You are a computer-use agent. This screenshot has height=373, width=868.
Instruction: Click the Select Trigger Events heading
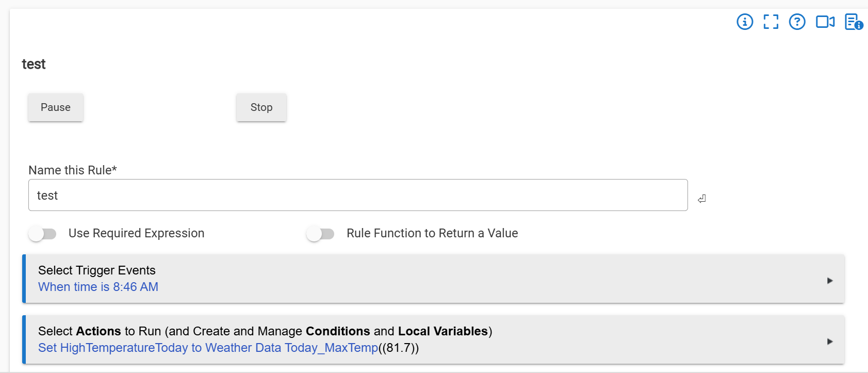tap(97, 270)
